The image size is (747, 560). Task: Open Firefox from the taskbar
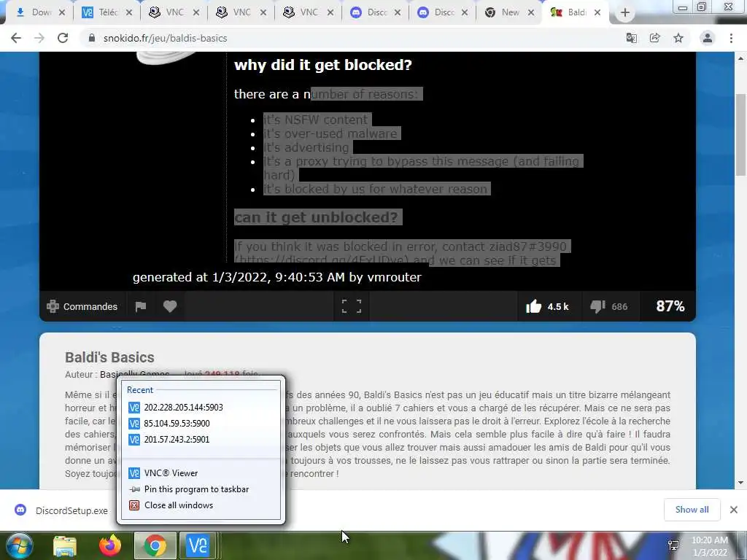(x=110, y=545)
